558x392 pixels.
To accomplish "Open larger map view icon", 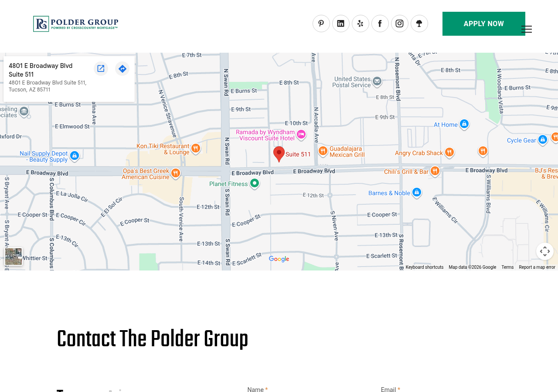I will click(101, 68).
